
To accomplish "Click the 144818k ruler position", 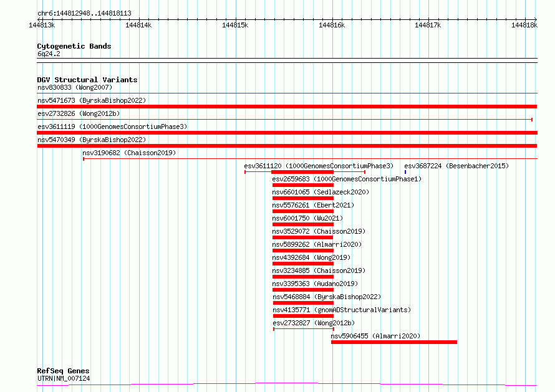I will (524, 25).
